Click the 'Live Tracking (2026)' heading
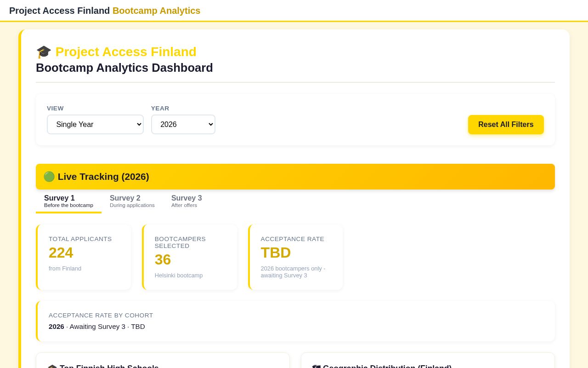 click(x=103, y=177)
